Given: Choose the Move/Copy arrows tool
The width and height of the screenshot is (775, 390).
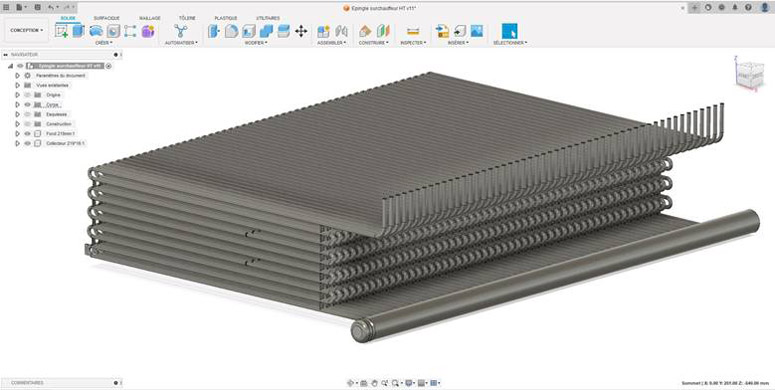Looking at the screenshot, I should click(x=301, y=31).
